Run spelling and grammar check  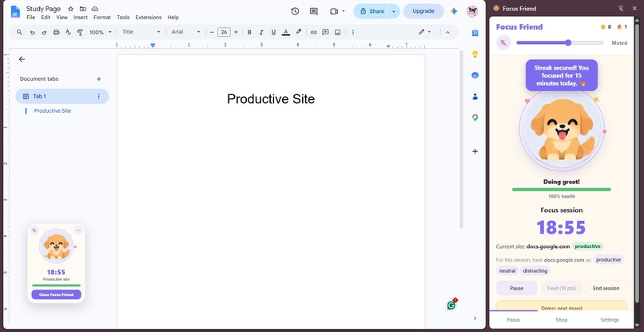click(68, 32)
